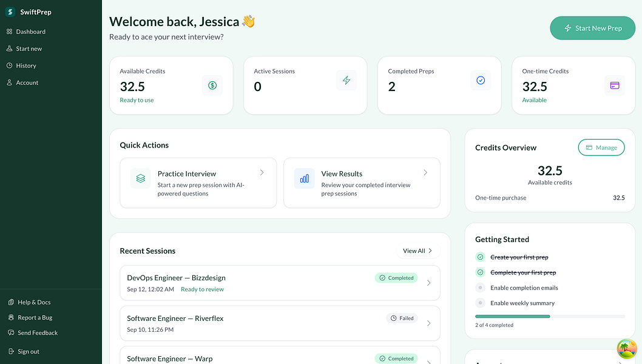Toggle the 'Create your first prep' check
This screenshot has height=364, width=642.
pos(480,257)
